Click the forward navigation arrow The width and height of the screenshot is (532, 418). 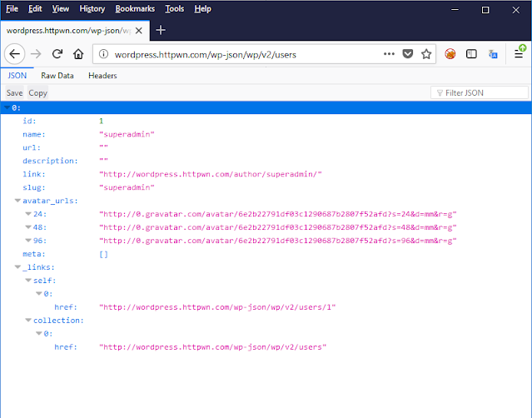(36, 54)
